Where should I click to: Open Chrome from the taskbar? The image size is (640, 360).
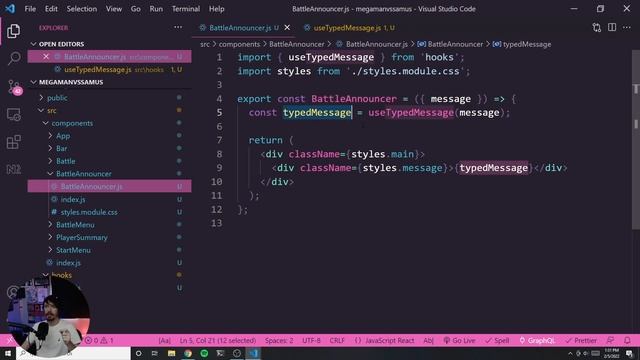tap(188, 353)
